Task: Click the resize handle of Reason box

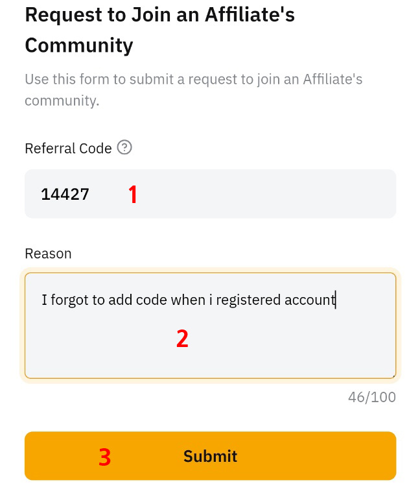Action: click(x=393, y=376)
